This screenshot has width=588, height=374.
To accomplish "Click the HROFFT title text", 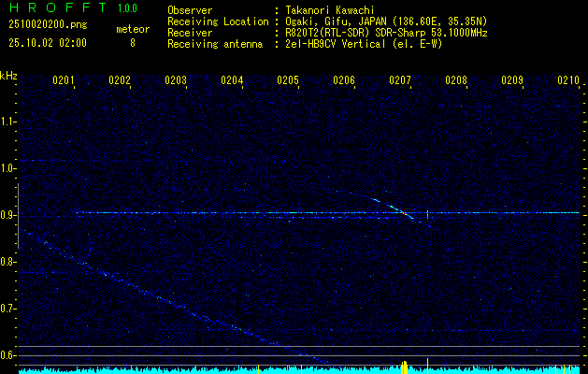I will [x=52, y=8].
